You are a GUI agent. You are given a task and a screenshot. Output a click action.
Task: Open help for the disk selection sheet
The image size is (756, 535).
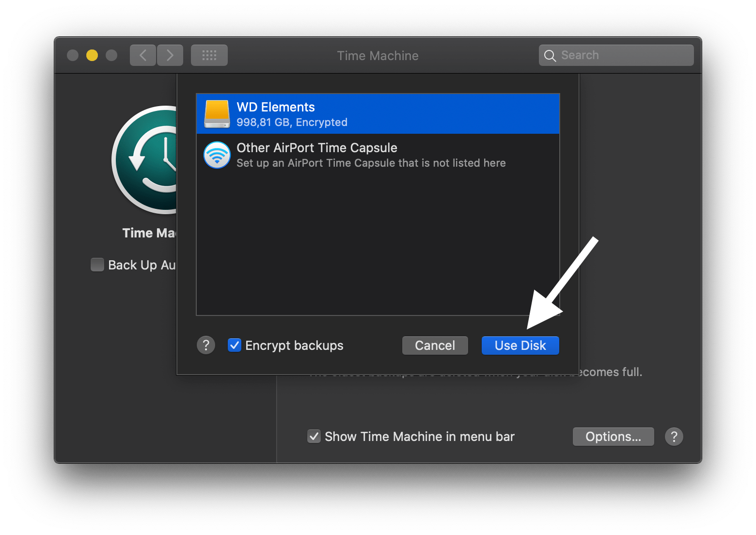(206, 345)
